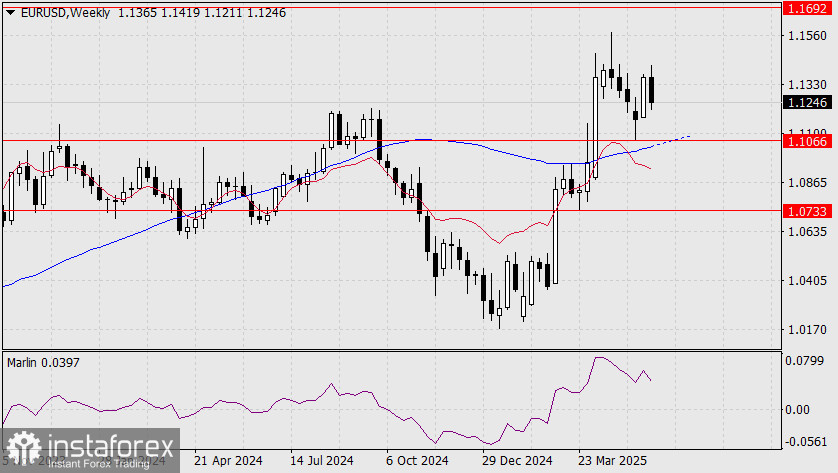838x473 pixels.
Task: Click the 29 Dec 2024 date label
Action: click(517, 461)
